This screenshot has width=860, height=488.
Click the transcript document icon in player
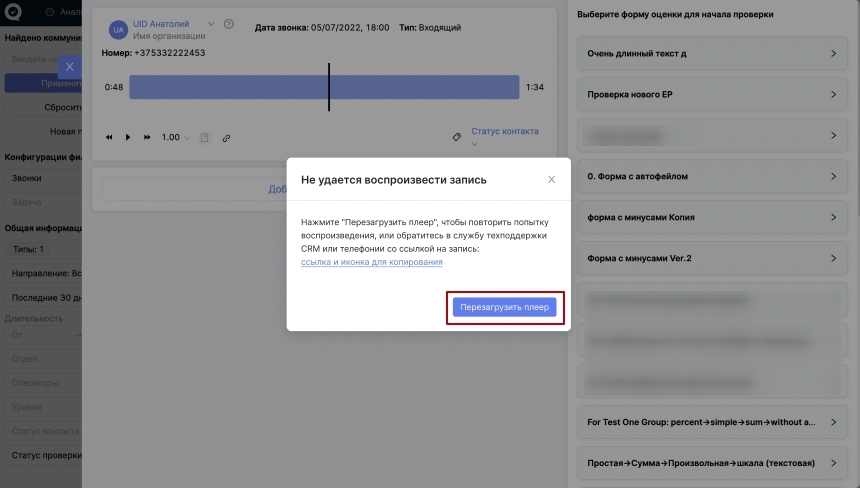click(205, 138)
